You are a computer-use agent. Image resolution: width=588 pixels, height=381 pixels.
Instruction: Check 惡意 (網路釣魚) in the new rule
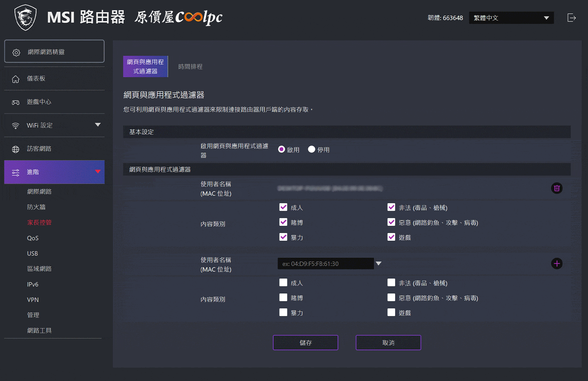coord(391,297)
